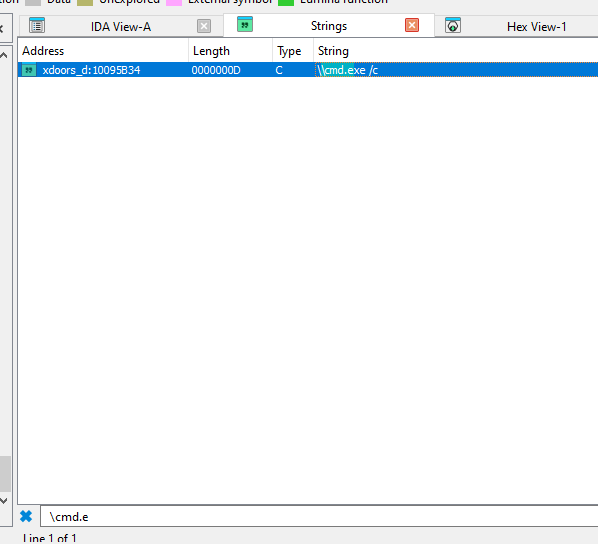Switch to the IDA View-A tab
The width and height of the screenshot is (598, 544).
[x=121, y=27]
